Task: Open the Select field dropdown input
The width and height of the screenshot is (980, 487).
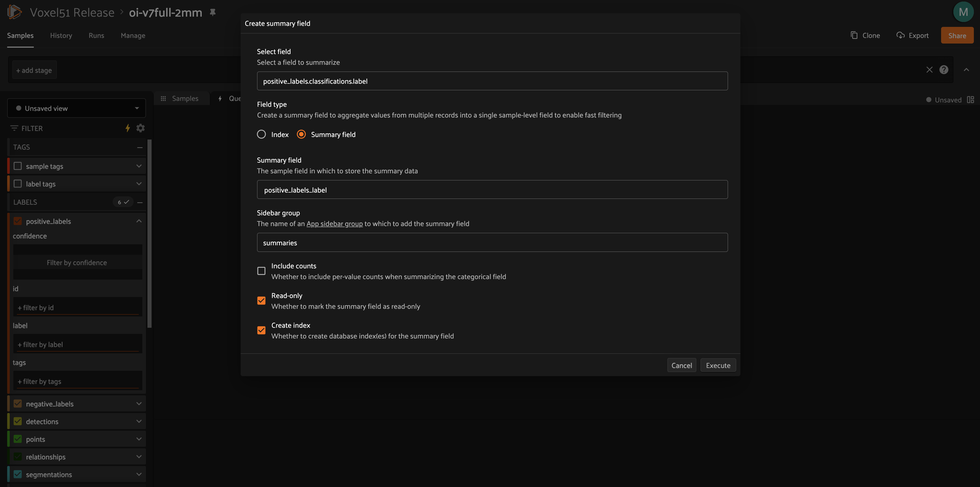Action: pyautogui.click(x=492, y=81)
